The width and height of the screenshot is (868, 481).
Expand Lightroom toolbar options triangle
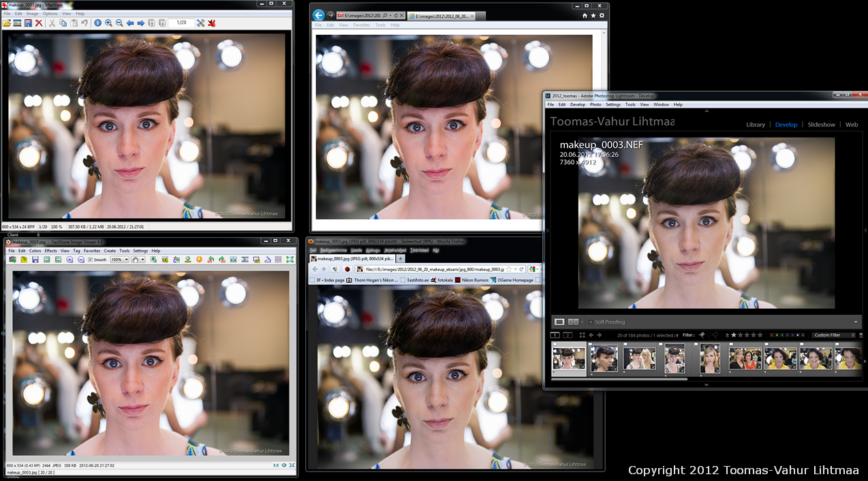(856, 322)
